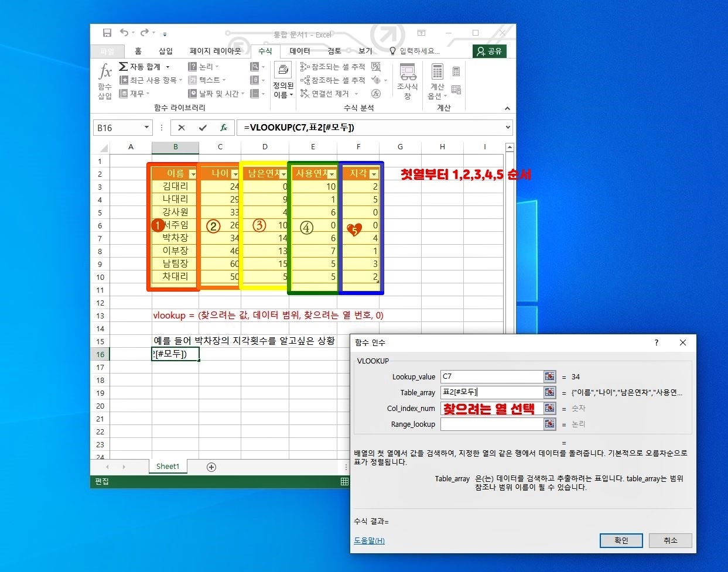Click the Insert Function (함수 삽입) fx button
Image resolution: width=728 pixels, height=572 pixels.
(105, 81)
